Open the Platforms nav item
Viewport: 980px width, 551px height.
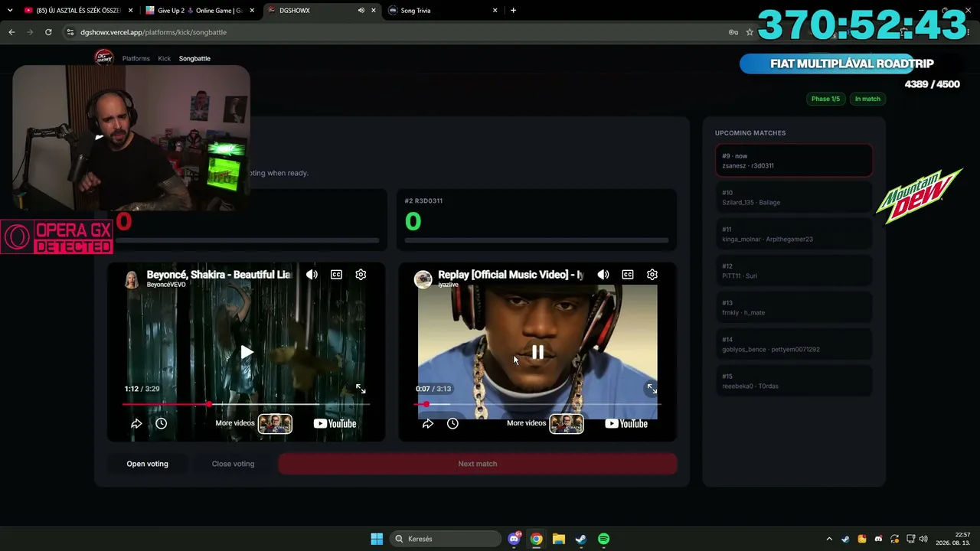coord(136,58)
